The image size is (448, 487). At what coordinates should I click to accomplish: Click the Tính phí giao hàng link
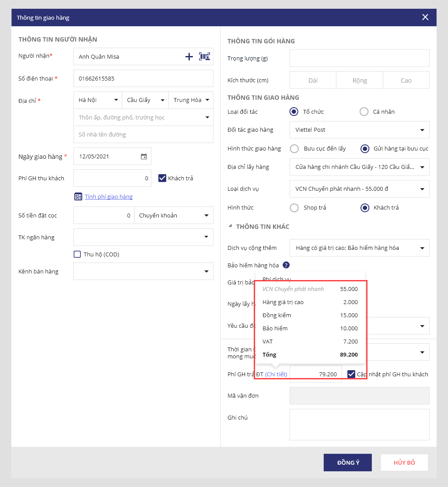click(x=108, y=197)
